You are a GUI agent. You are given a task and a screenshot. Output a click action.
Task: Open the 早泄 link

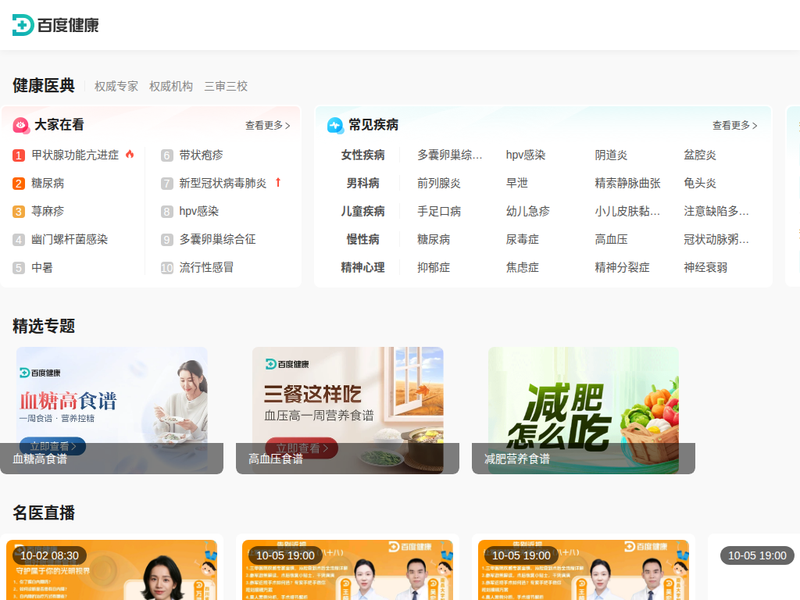(x=517, y=183)
